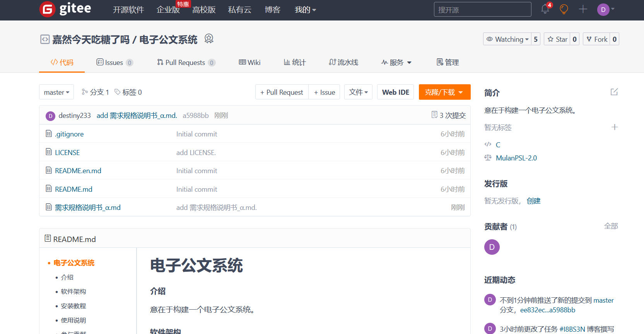The width and height of the screenshot is (644, 334).
Task: View 全部 contributors
Action: point(611,226)
